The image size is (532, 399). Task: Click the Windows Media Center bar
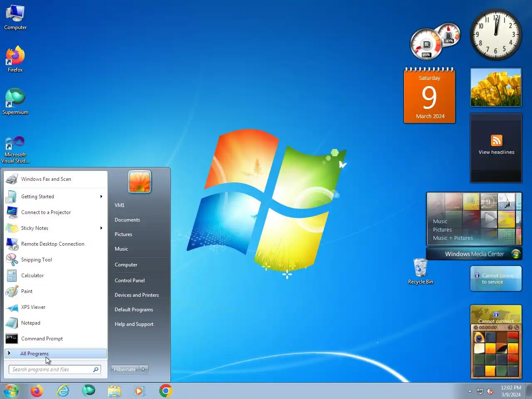tap(474, 254)
